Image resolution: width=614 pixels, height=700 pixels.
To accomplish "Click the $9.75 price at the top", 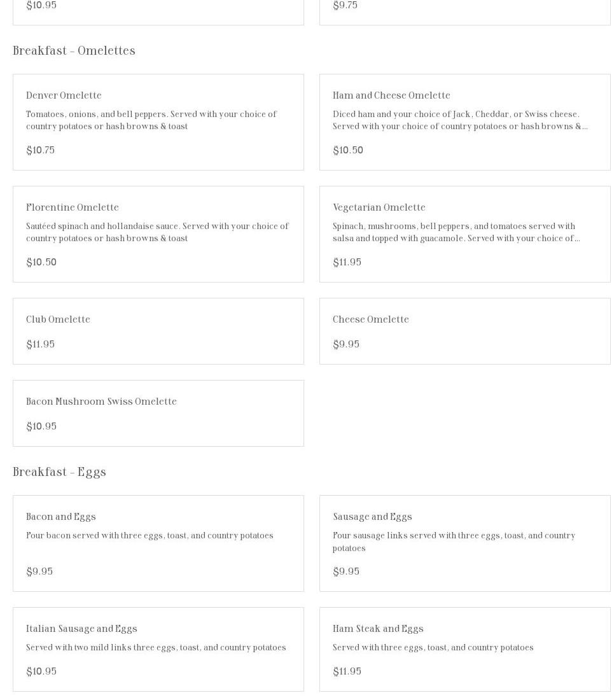I will 345,6.
